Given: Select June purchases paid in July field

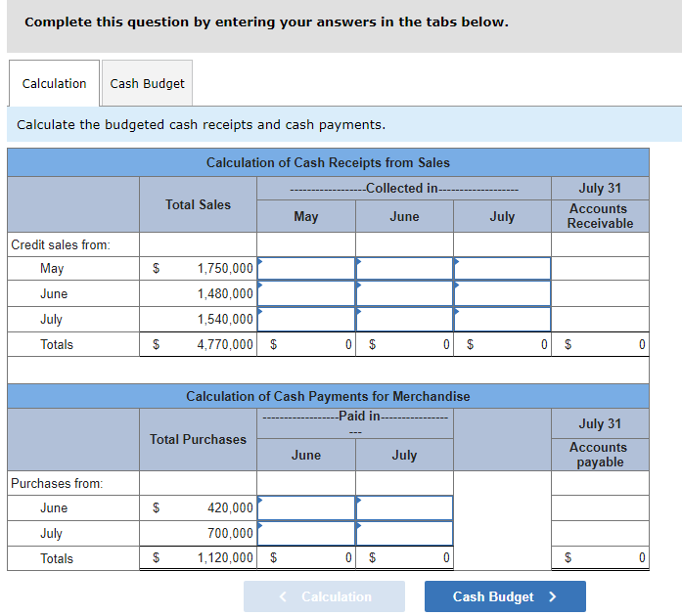Looking at the screenshot, I should [404, 507].
